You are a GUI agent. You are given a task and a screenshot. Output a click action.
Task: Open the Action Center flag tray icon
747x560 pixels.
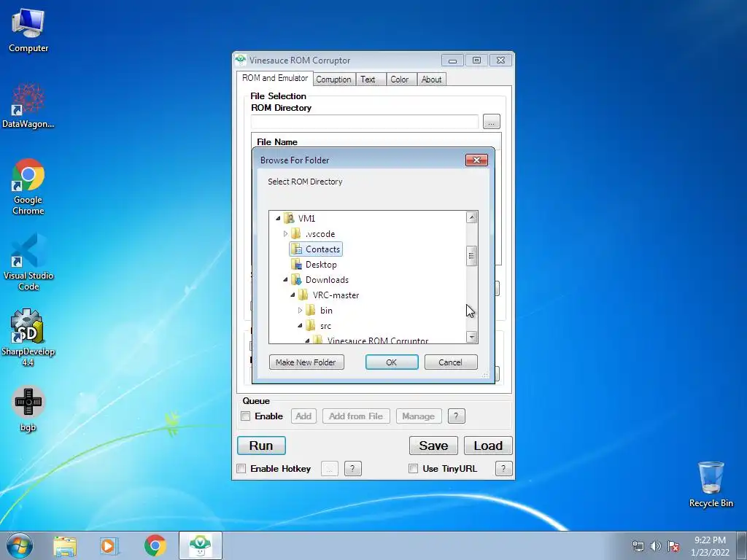(673, 546)
